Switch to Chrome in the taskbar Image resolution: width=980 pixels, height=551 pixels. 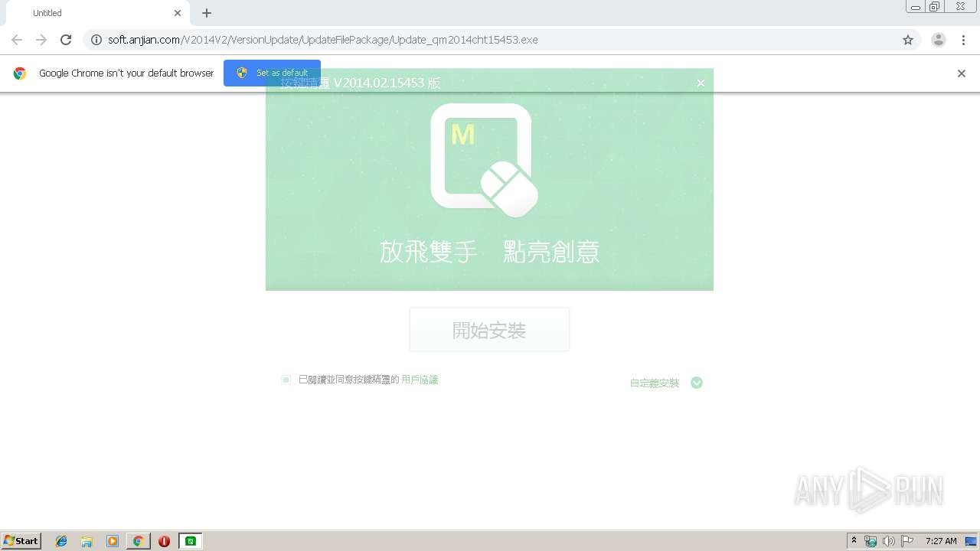[138, 541]
